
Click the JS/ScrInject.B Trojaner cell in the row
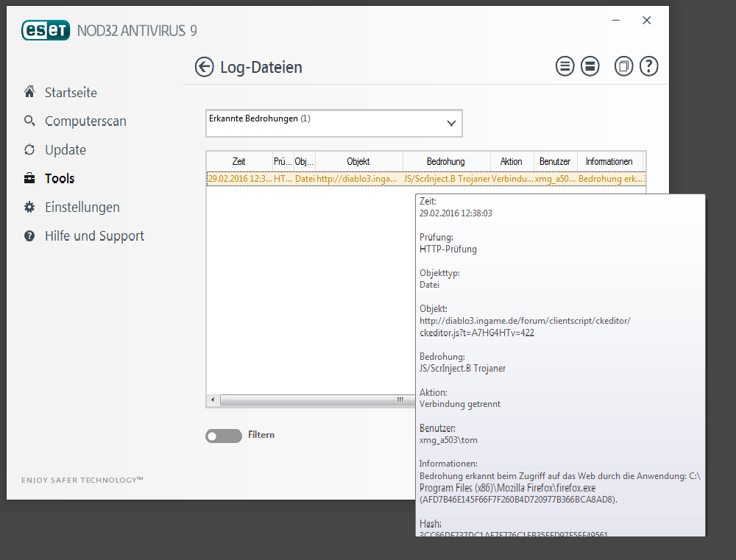tap(447, 179)
